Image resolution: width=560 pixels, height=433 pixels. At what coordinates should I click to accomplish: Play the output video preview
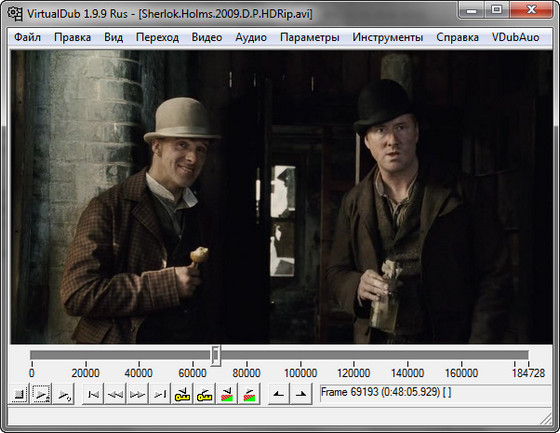[64, 394]
